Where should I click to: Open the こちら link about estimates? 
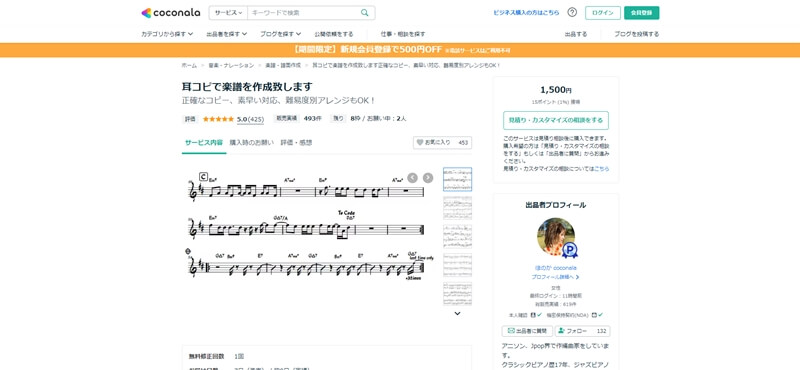[602, 168]
